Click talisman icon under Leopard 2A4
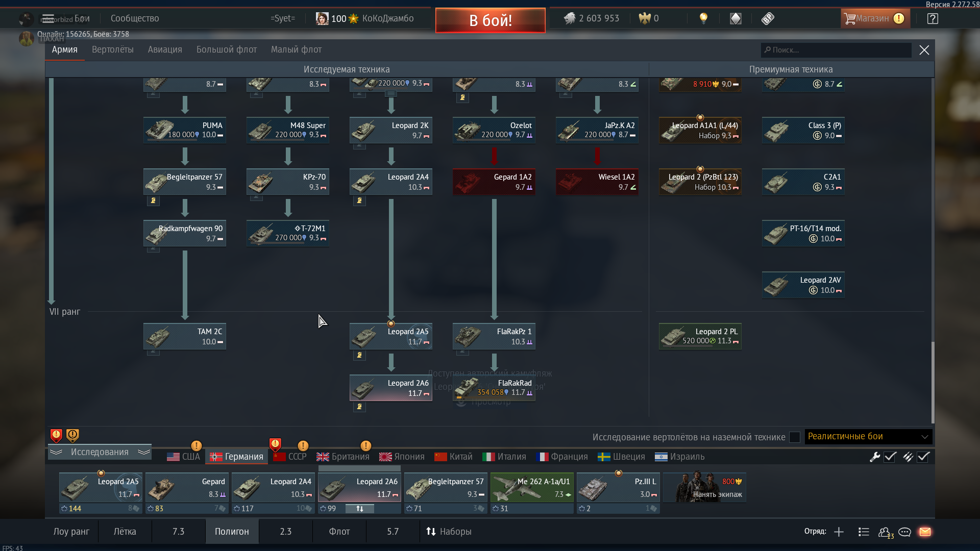 [359, 201]
